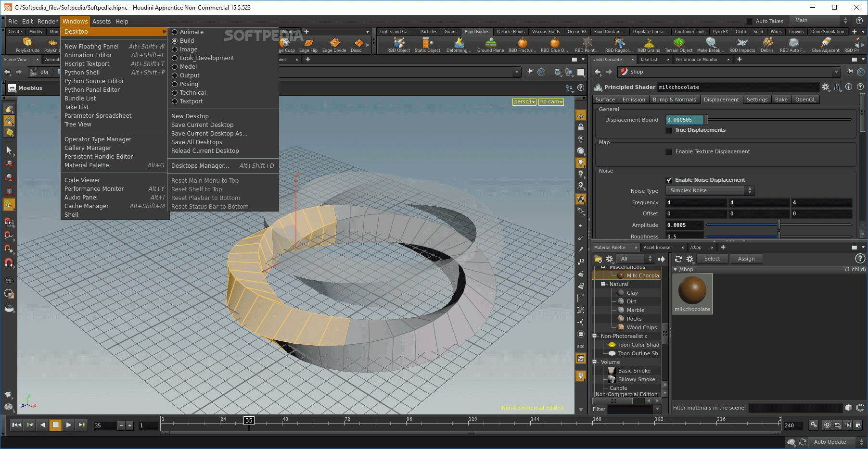The height and width of the screenshot is (449, 868).
Task: Collapse the Non-Photorealistic tree group
Action: [595, 336]
